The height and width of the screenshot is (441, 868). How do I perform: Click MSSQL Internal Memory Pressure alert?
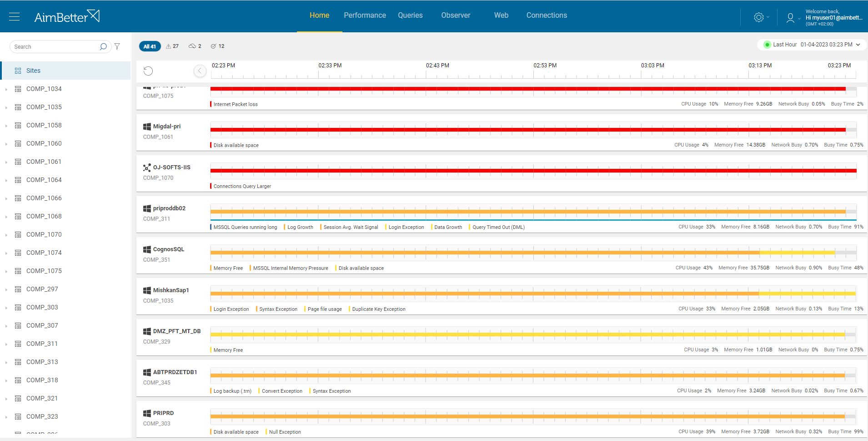(291, 268)
